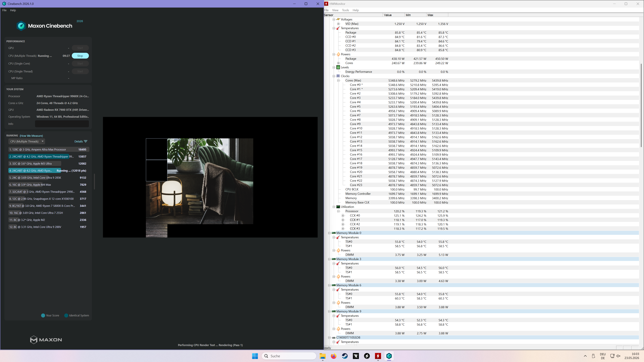
Task: Click the CT4000T710SSD8 drive icon
Action: [334, 338]
